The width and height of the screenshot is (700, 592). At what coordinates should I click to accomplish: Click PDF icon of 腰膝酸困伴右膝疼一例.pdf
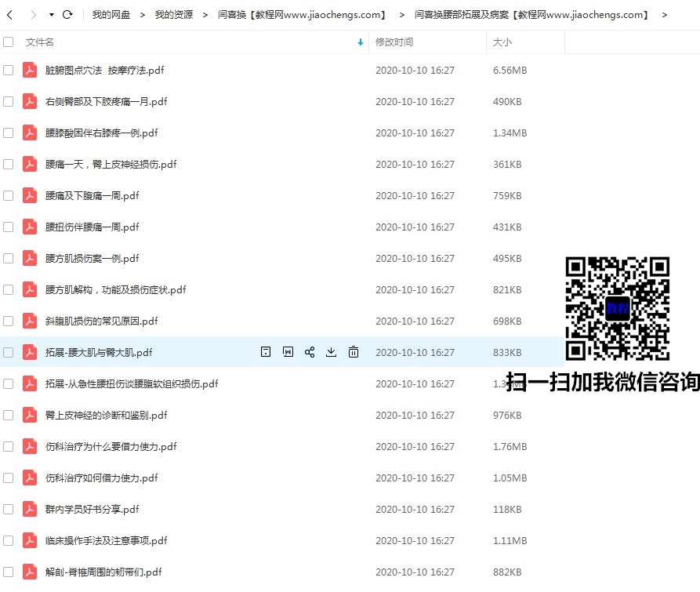[30, 133]
